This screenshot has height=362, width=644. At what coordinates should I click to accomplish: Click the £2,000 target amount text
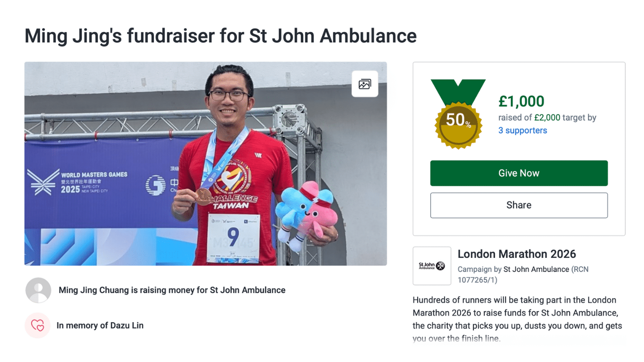coord(547,118)
